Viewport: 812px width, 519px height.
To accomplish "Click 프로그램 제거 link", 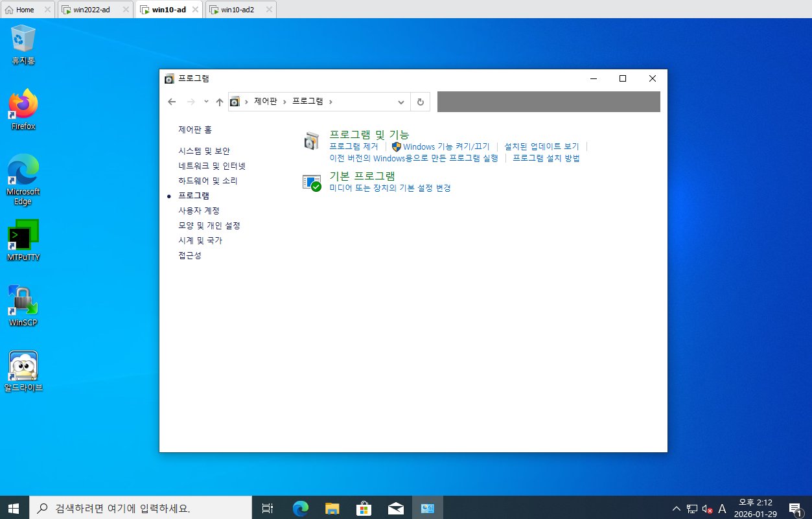I will (x=354, y=147).
